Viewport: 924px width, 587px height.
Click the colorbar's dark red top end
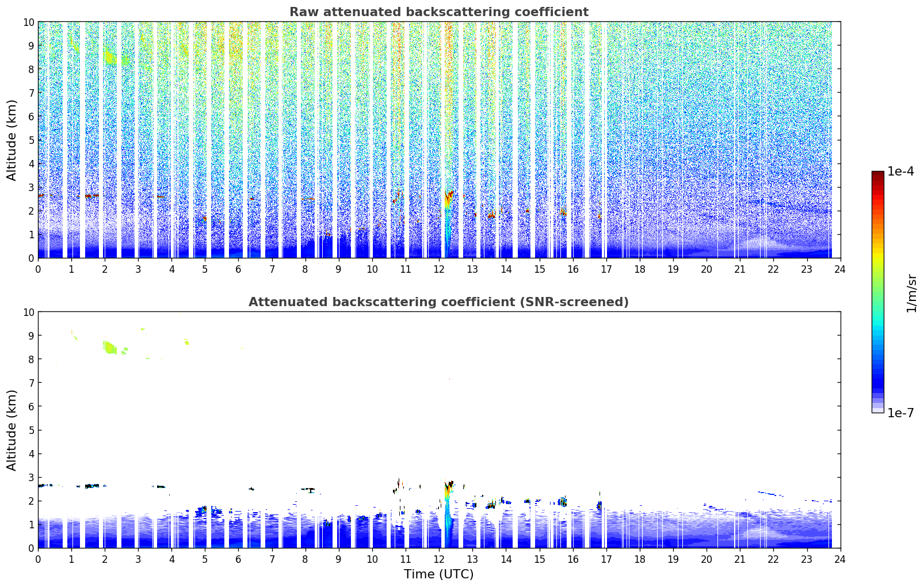pyautogui.click(x=877, y=174)
